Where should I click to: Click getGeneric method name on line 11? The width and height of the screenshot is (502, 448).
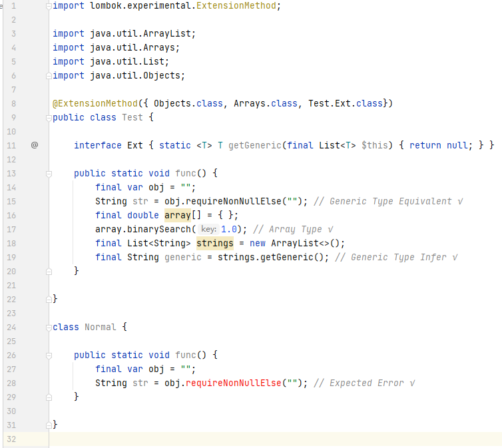coord(255,145)
